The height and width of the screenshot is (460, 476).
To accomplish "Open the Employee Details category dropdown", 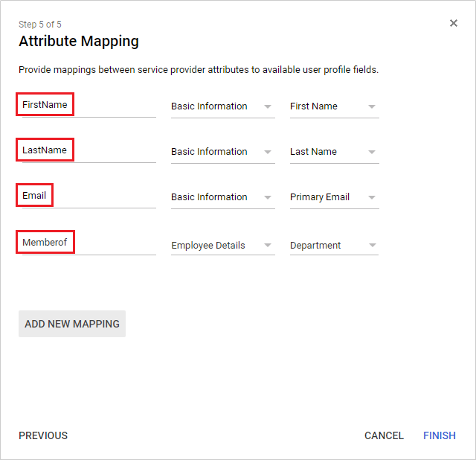I will 222,246.
